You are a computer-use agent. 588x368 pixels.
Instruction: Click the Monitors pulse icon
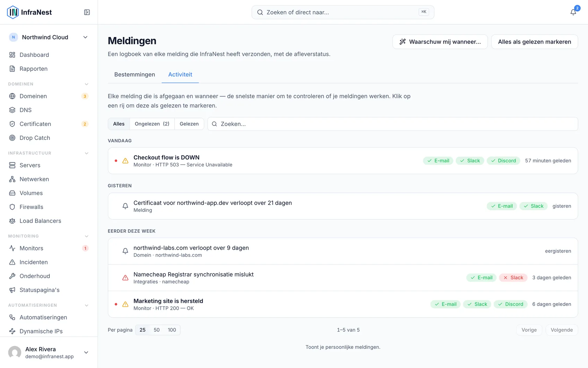click(12, 248)
